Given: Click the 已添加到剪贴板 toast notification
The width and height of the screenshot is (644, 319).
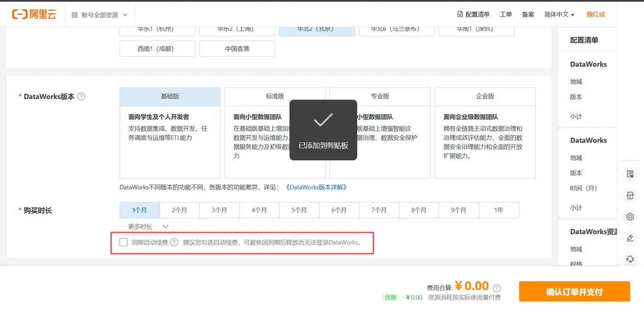Looking at the screenshot, I should pyautogui.click(x=323, y=130).
